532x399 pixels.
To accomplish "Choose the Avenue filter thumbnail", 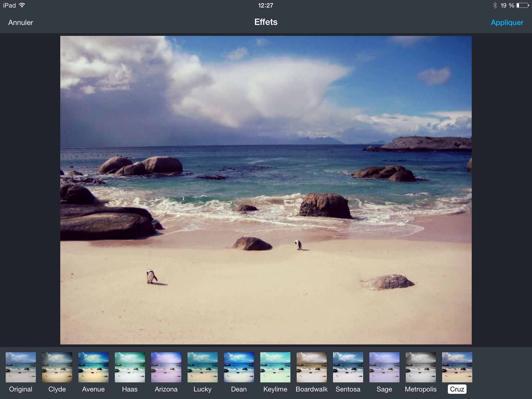I will point(94,367).
